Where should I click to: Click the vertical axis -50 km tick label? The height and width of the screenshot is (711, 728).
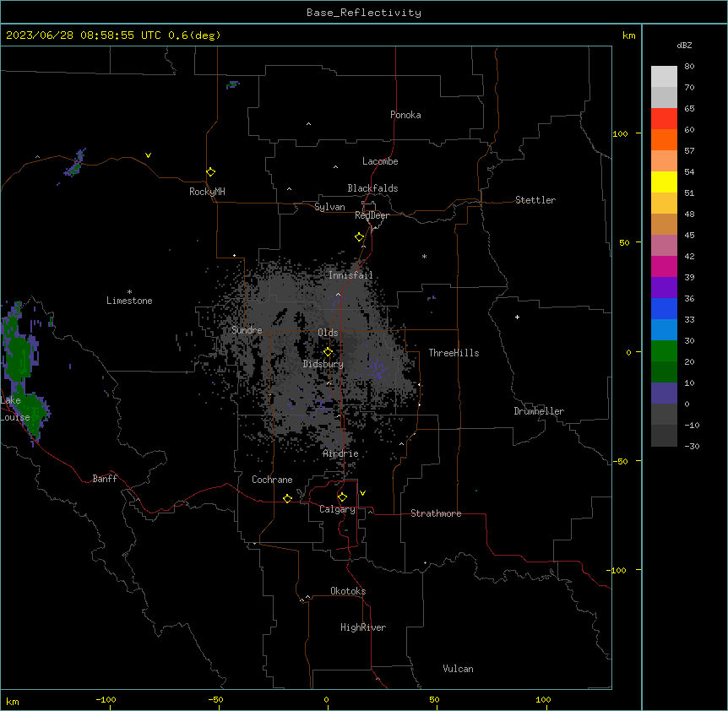620,461
